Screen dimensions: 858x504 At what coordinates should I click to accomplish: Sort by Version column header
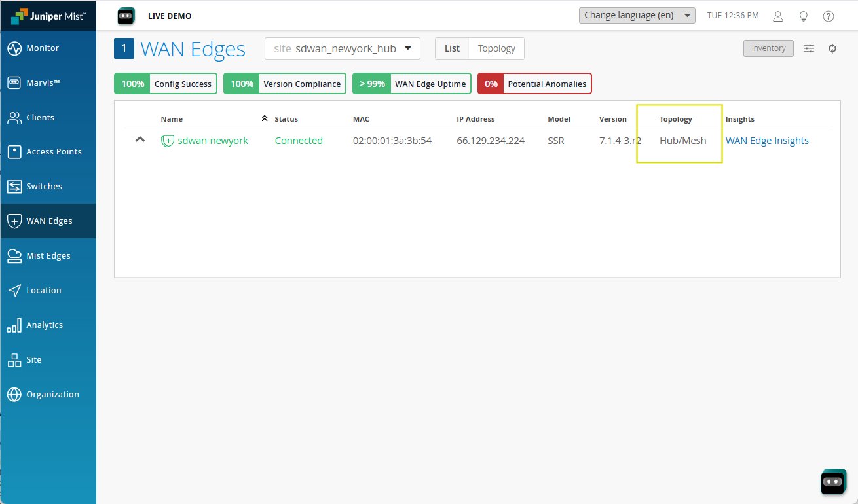point(613,119)
